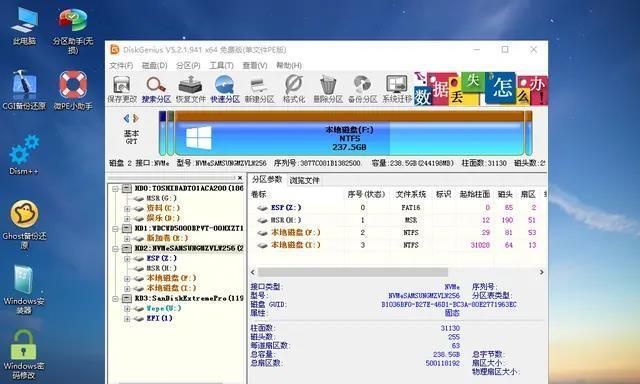Go to previous disk with left arrow

126,118
